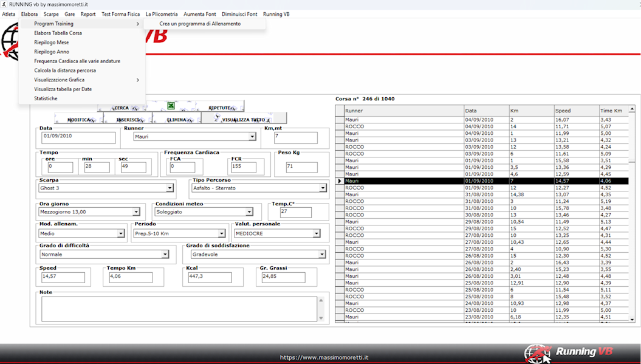Open La Plicometria menu
The width and height of the screenshot is (641, 364).
(162, 14)
